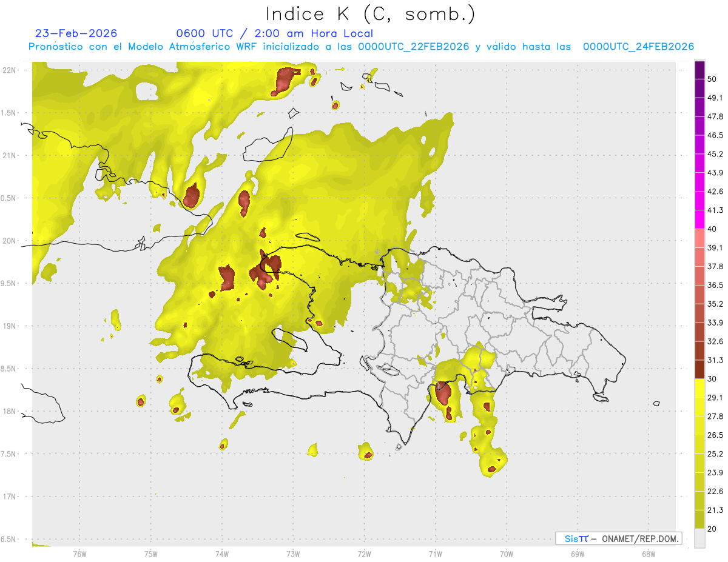Click the colorbar value "50"

(x=713, y=79)
